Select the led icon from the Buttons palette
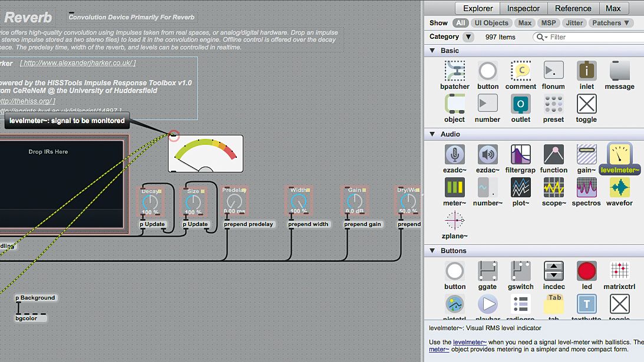 tap(586, 271)
